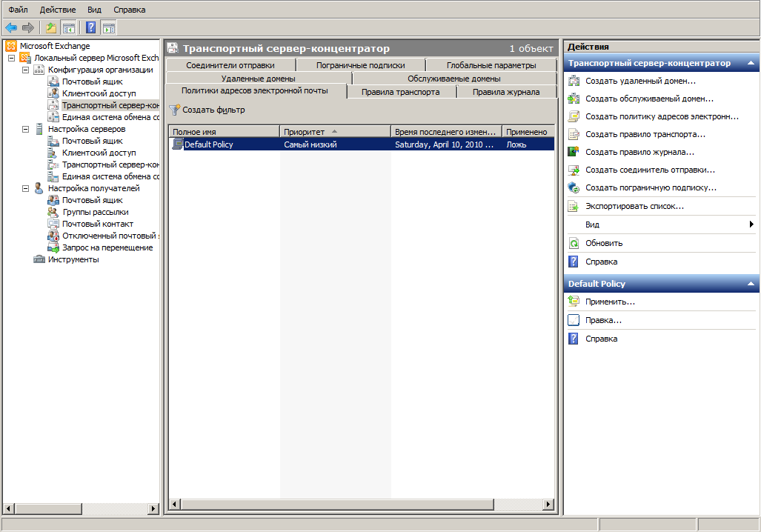Screen dimensions: 761x532
Task: Click the Создать удаленный домен icon
Action: [x=574, y=81]
